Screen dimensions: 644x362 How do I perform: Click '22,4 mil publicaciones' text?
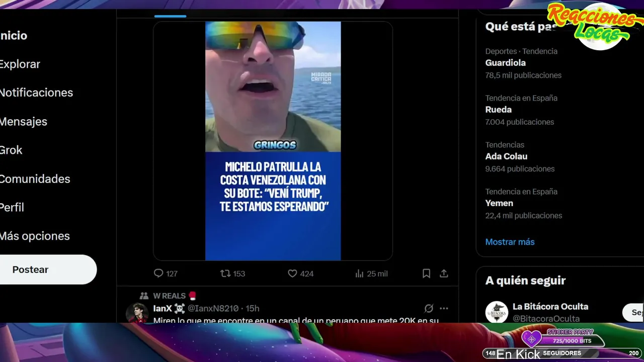point(524,216)
